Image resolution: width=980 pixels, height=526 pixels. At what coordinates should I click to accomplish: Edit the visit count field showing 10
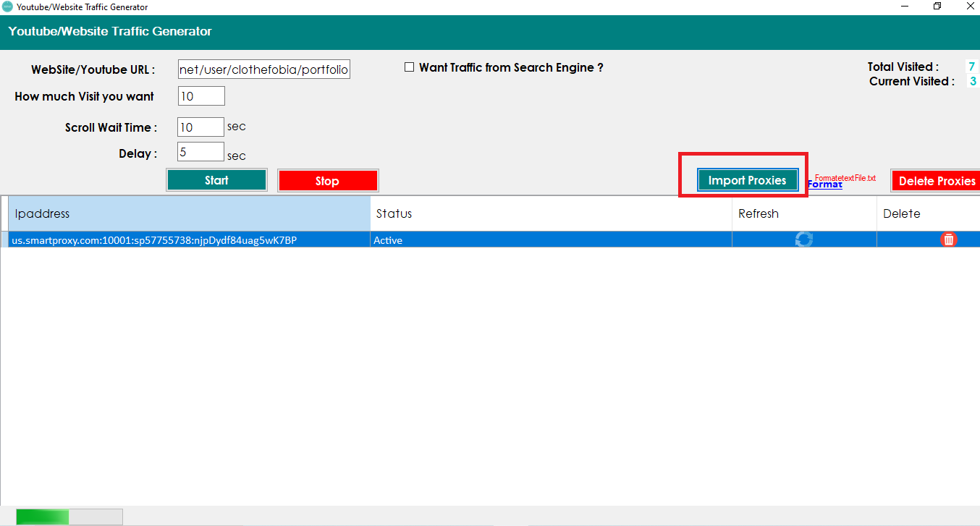(201, 96)
